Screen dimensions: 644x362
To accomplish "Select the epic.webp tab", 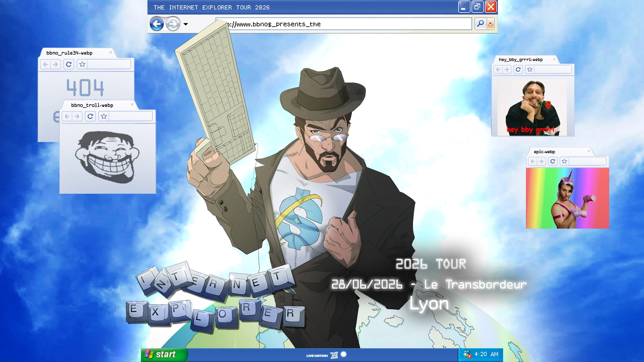I will (x=544, y=152).
